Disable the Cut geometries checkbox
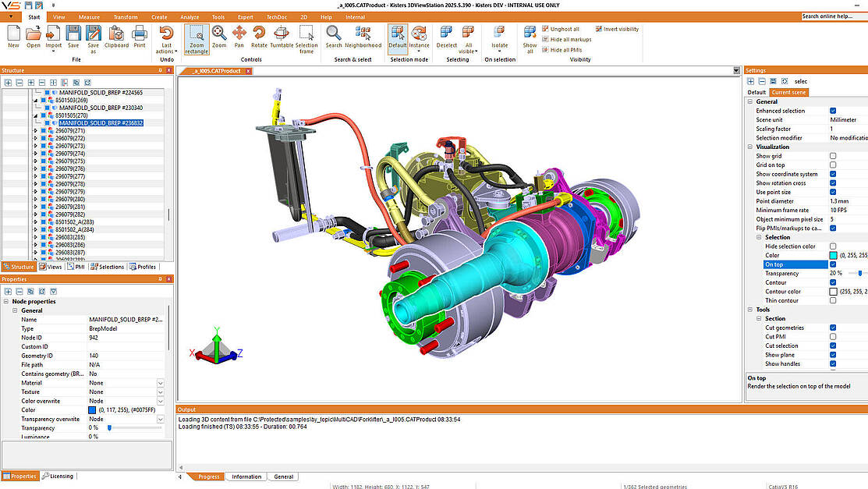 pos(833,328)
